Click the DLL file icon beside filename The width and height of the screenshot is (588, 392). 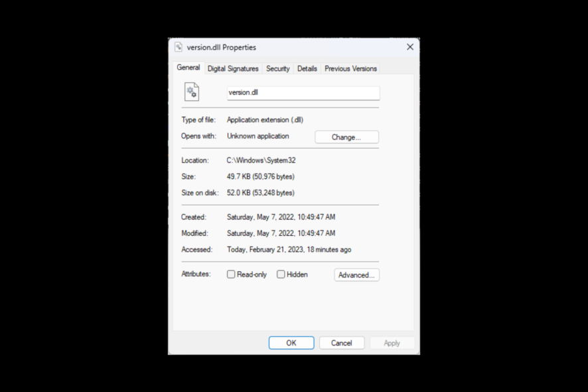192,92
